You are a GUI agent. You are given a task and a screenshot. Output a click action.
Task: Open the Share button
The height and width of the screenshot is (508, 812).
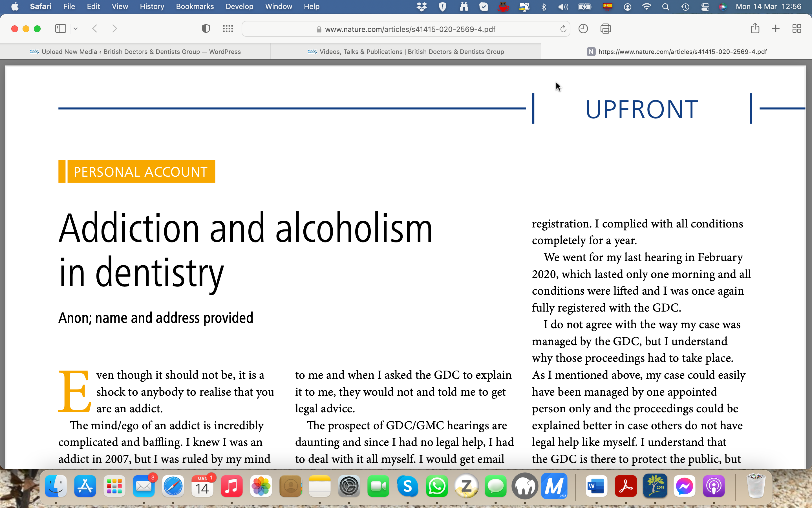(755, 28)
